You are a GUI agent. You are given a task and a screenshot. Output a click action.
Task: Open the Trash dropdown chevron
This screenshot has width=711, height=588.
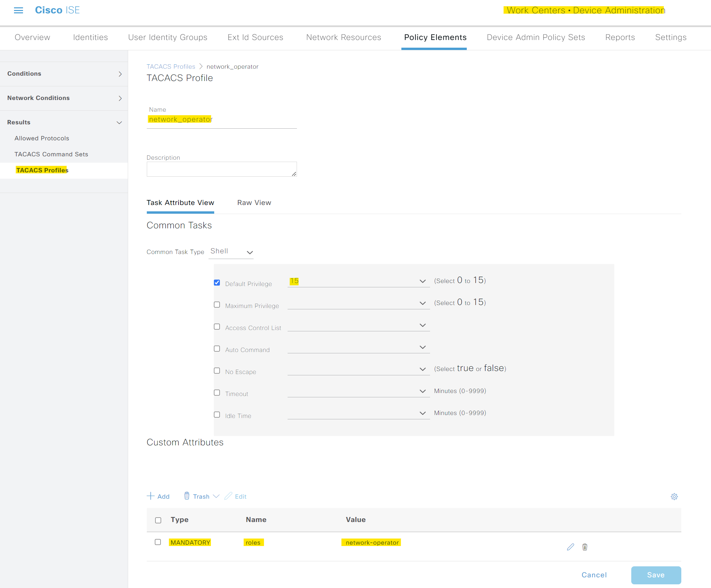pos(216,496)
